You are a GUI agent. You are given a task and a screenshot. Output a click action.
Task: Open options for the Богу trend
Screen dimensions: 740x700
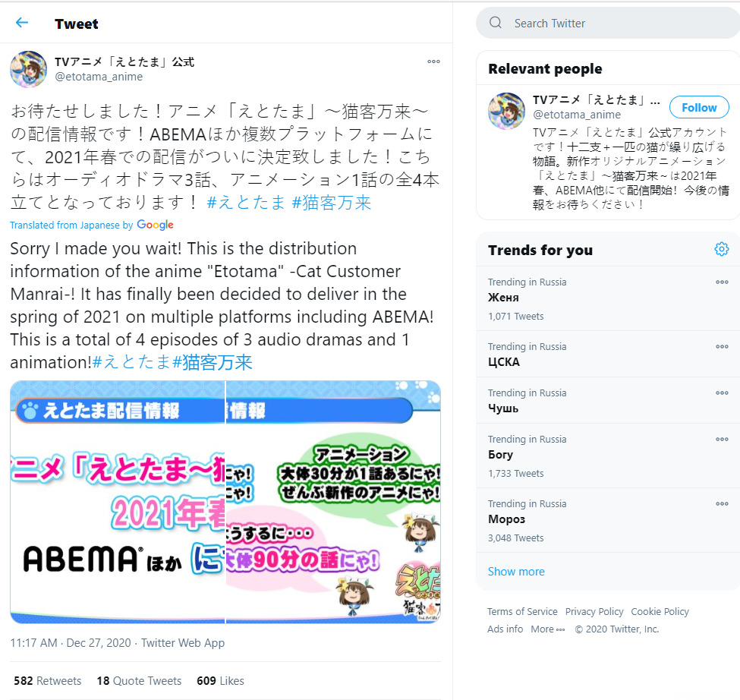[x=722, y=439]
